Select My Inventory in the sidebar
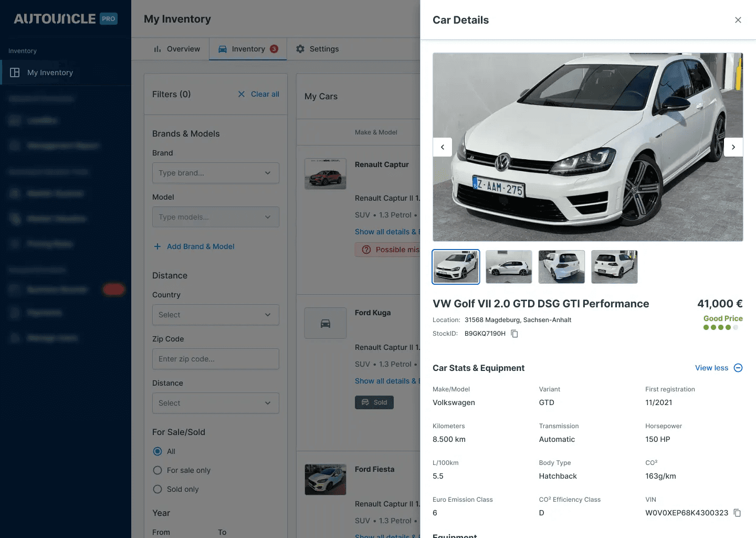This screenshot has width=756, height=538. 66,73
